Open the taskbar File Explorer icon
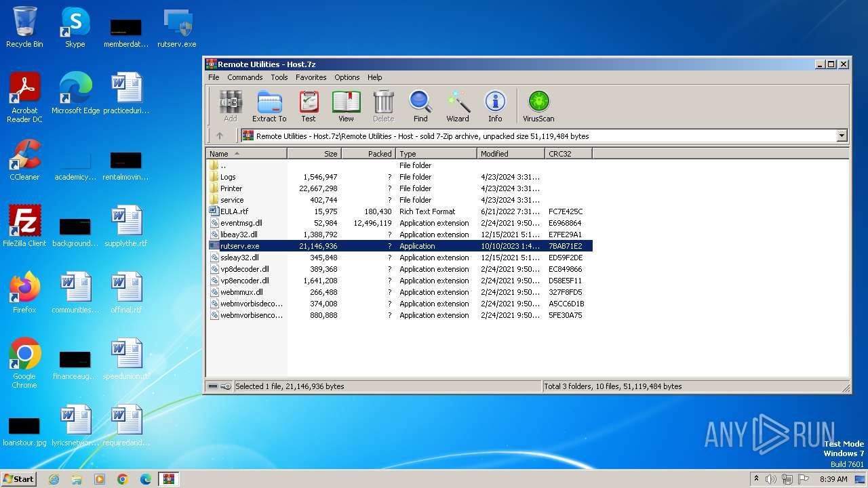 click(x=77, y=479)
